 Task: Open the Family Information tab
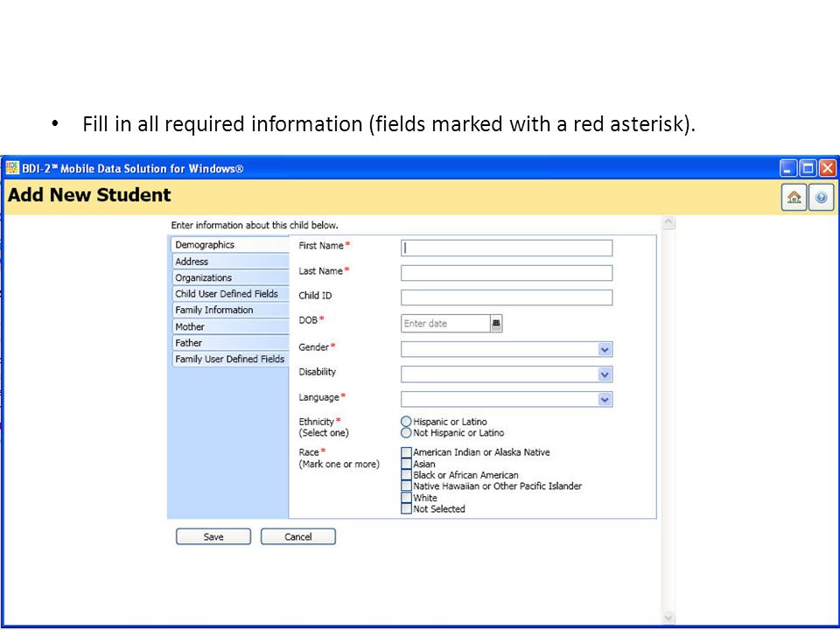(x=230, y=310)
